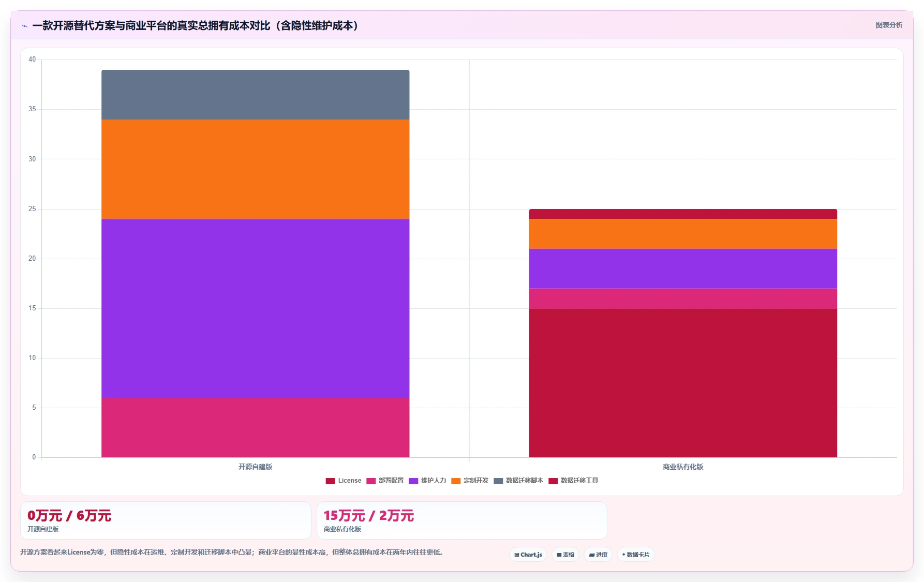Click the chart title 一款开源替代方案…成本对比
The height and width of the screenshot is (582, 924).
(196, 25)
